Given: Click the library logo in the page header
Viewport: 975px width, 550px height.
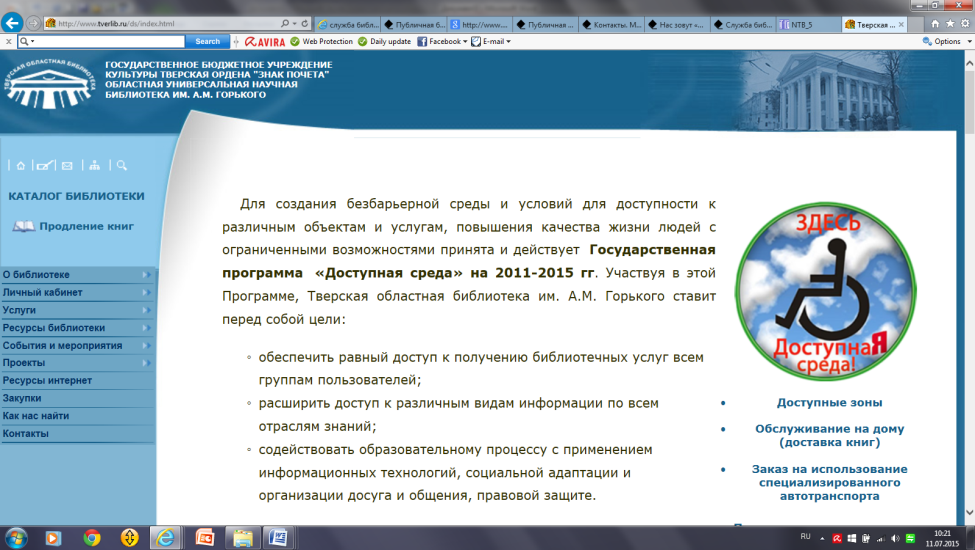Looking at the screenshot, I should pos(48,85).
